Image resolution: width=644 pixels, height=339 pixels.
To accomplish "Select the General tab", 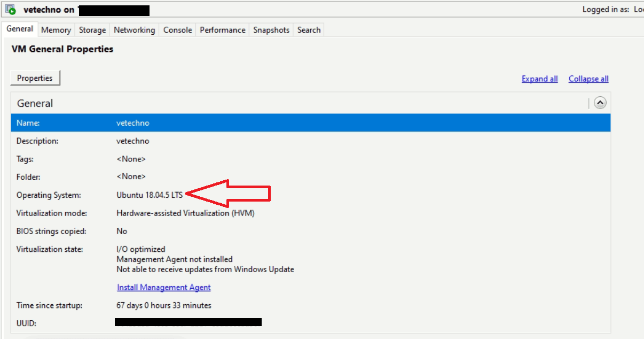I will (x=20, y=29).
